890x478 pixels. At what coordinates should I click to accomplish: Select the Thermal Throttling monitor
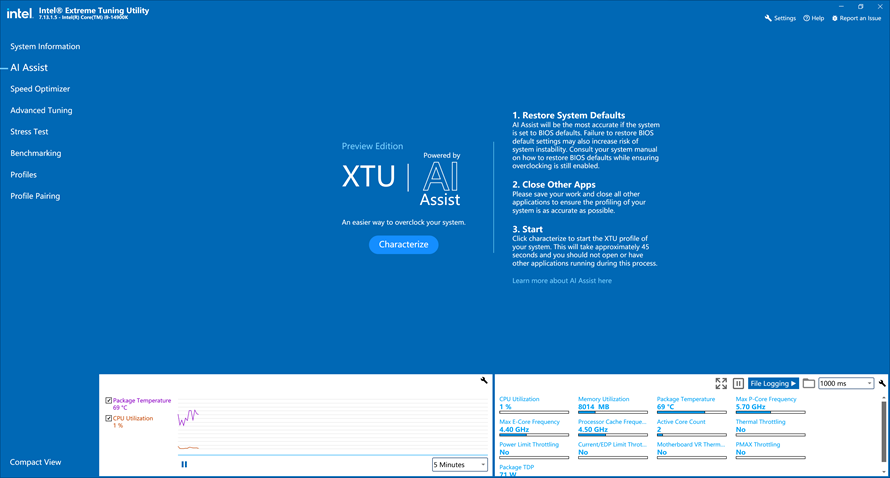770,428
